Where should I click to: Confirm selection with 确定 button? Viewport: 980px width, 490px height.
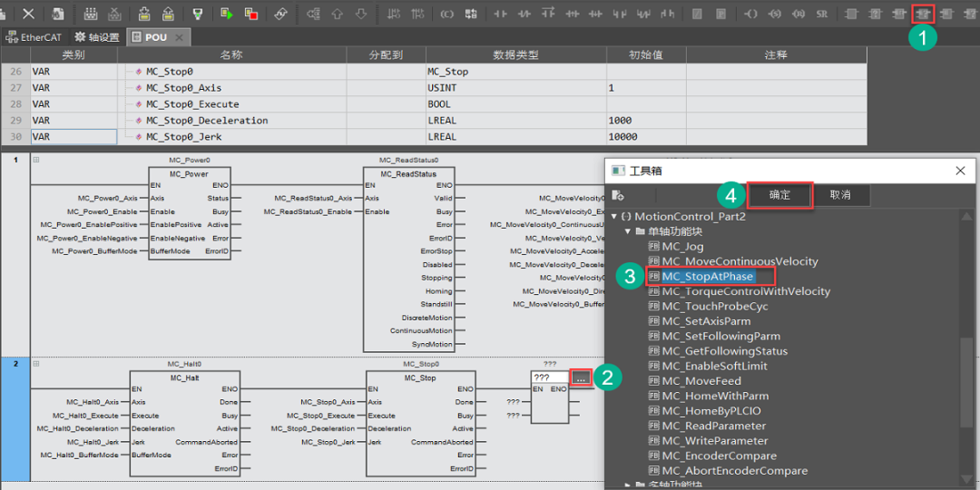point(779,195)
